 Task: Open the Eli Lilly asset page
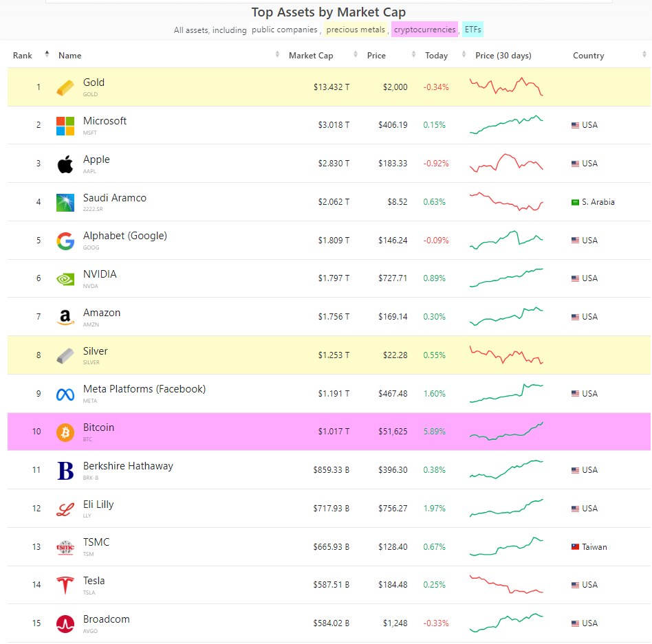tap(98, 504)
